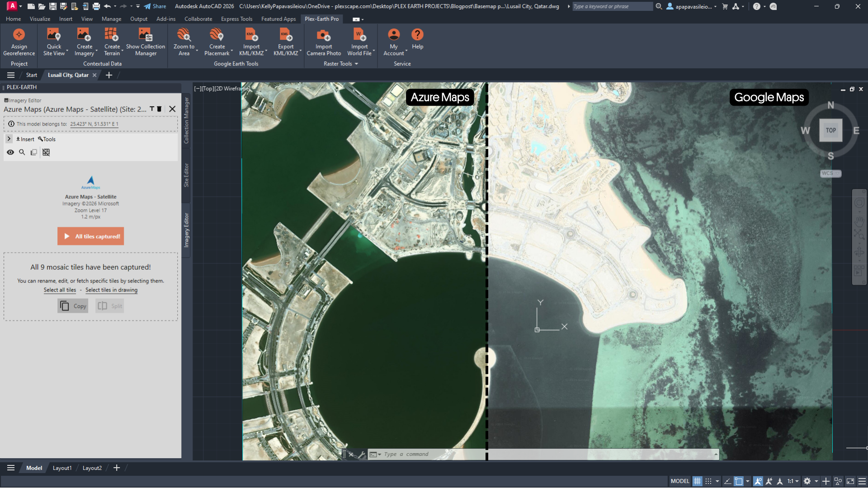
Task: Switch to the Start file tab
Action: coord(31,75)
